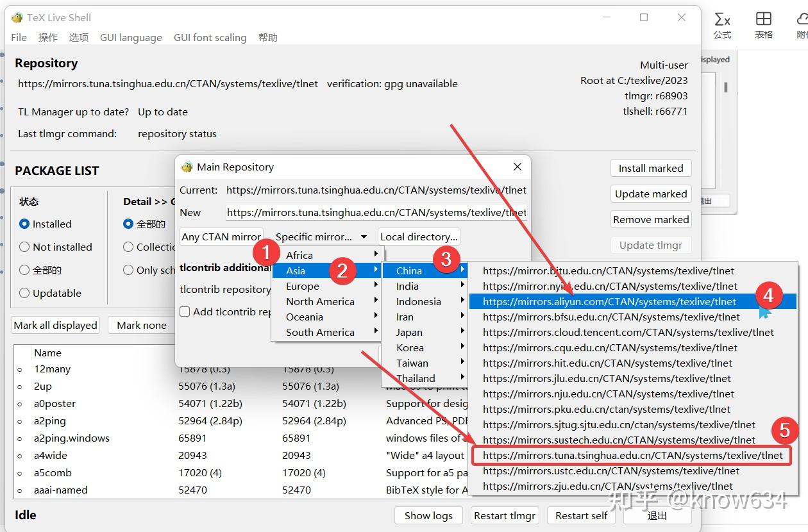Mark the a4wide package bullet
Viewport: 808px width, 532px height.
[20, 456]
